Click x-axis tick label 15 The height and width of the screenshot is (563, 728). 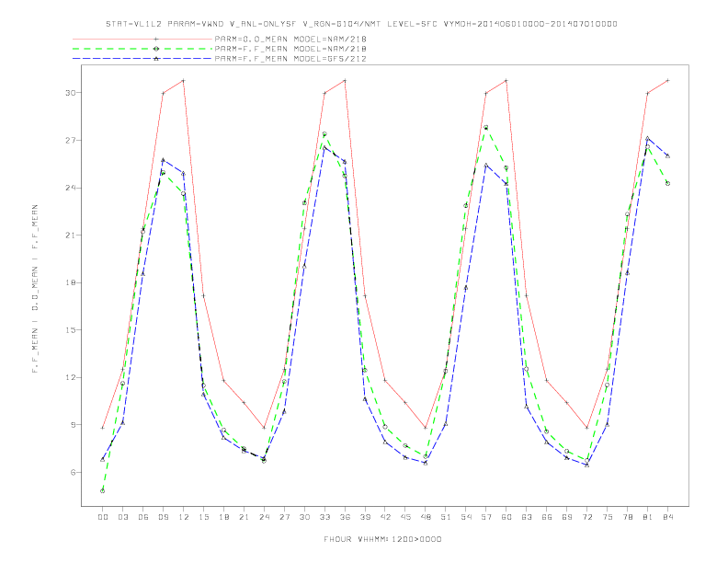click(203, 517)
